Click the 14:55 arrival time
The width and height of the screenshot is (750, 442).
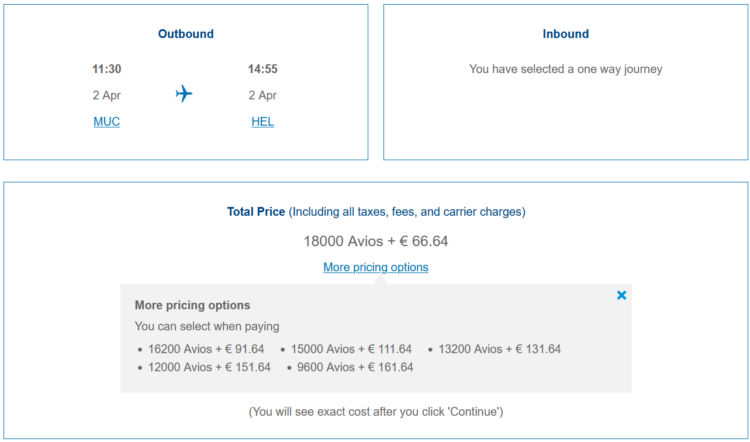click(263, 69)
